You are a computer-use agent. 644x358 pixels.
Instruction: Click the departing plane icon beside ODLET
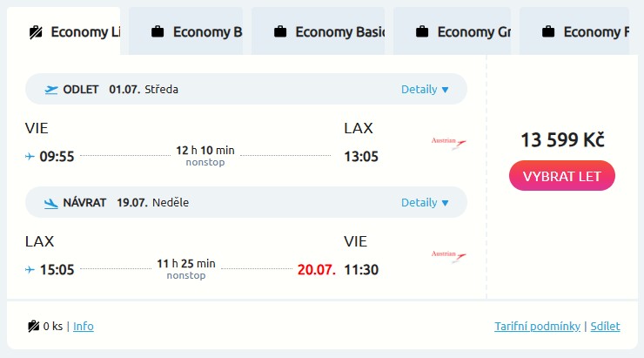(x=51, y=89)
